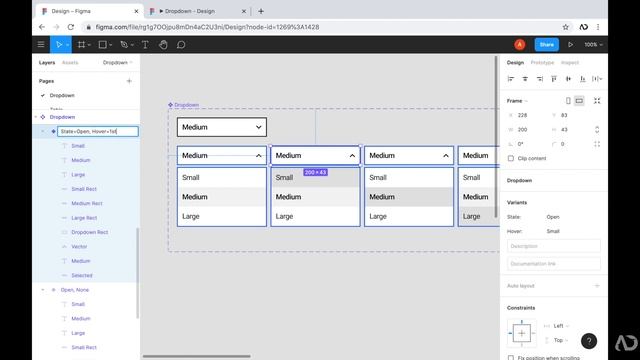Viewport: 640px width, 360px height.
Task: Select the Hand tool
Action: click(163, 44)
